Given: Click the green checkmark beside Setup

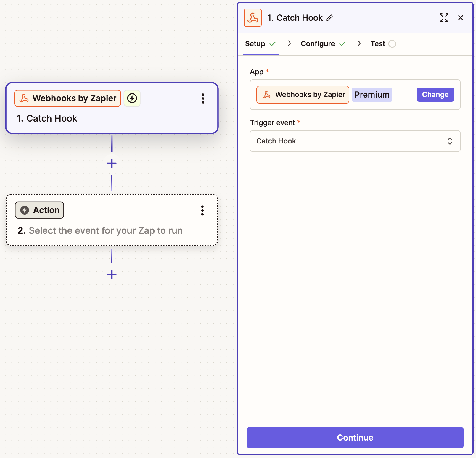Looking at the screenshot, I should click(x=273, y=43).
